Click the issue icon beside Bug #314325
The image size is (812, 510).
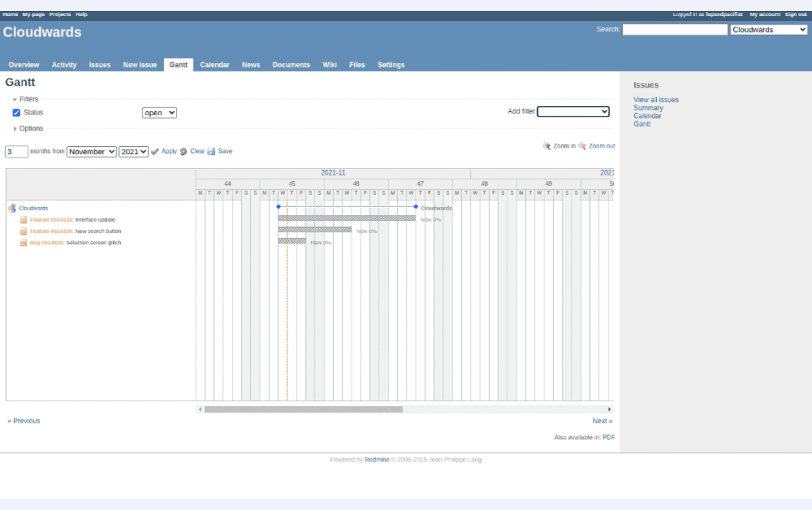click(x=23, y=242)
